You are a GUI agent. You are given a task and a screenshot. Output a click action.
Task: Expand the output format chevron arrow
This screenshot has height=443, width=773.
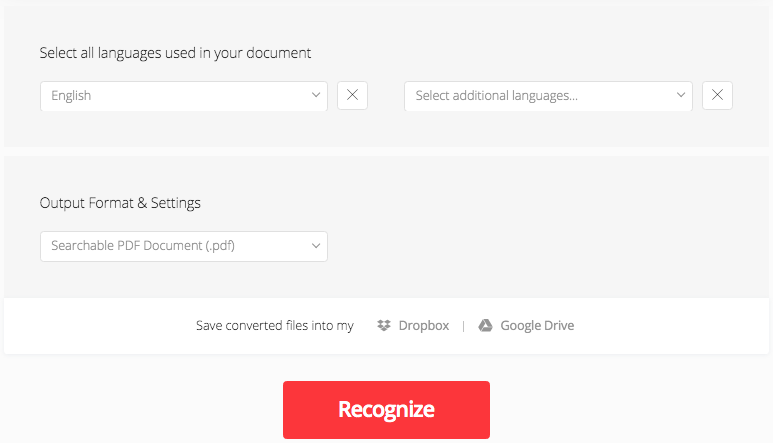click(x=316, y=246)
